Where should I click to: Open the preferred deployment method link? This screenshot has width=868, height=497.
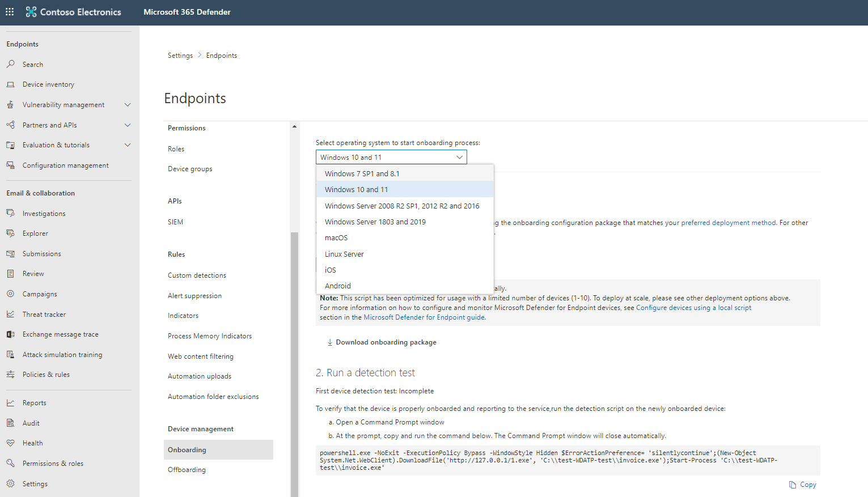729,223
